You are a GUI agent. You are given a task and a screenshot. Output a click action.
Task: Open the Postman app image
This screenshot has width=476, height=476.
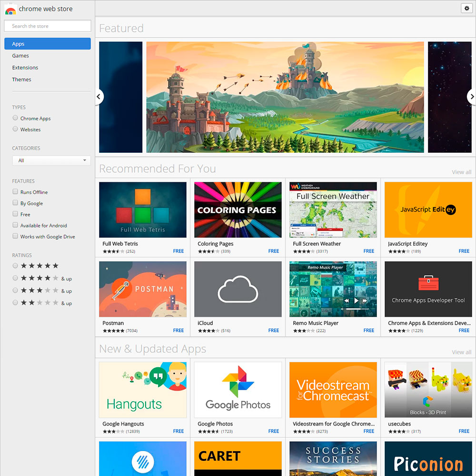click(143, 289)
